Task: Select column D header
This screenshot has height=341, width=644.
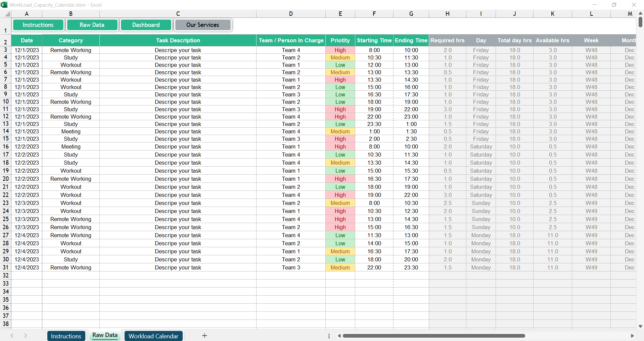Action: 291,14
